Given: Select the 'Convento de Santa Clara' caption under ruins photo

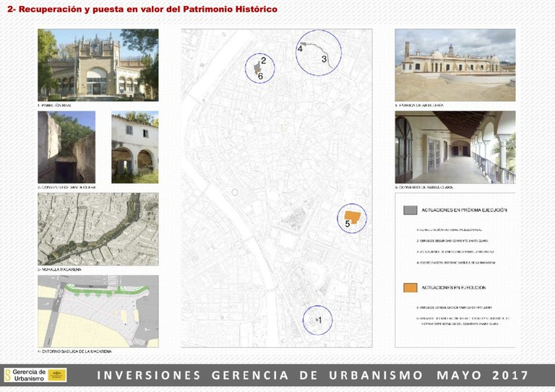Looking at the screenshot, I should [x=66, y=188].
